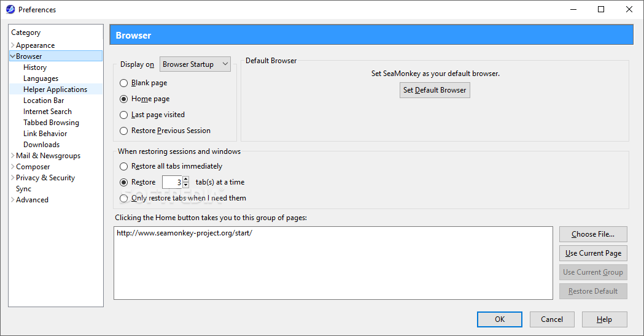Minimize the Preferences window
The width and height of the screenshot is (644, 336).
click(573, 9)
